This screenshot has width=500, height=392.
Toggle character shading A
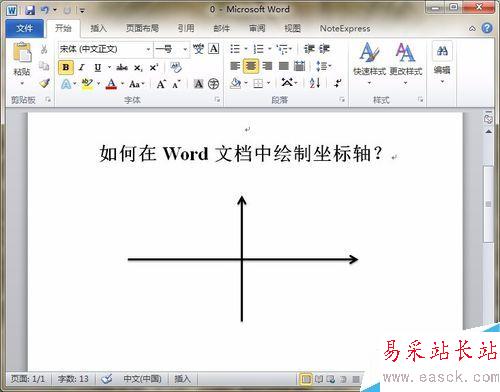(198, 84)
